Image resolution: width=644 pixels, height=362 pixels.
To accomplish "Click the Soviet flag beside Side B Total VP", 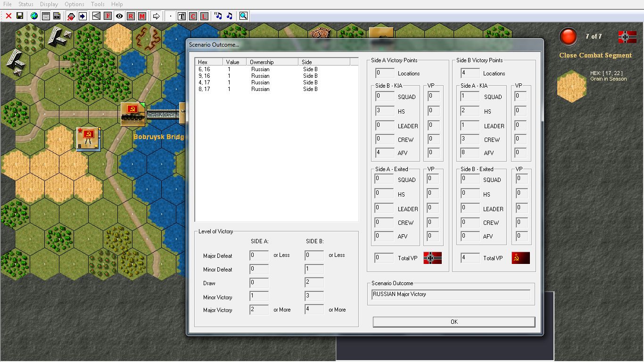I will tap(520, 258).
